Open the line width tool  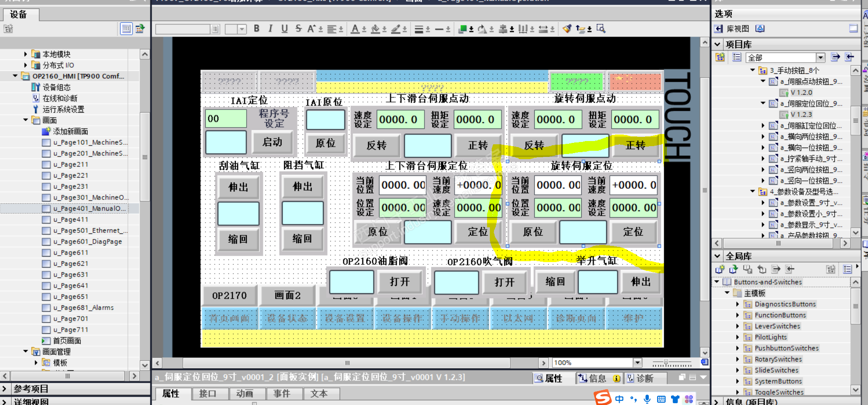pos(422,29)
